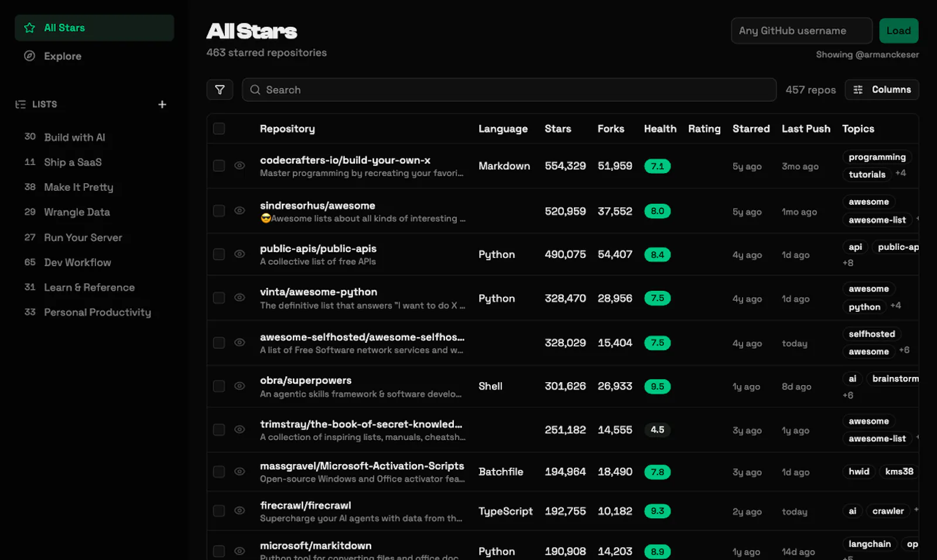Click the LISTS header icon
Viewport: 937px width, 560px height.
click(20, 104)
